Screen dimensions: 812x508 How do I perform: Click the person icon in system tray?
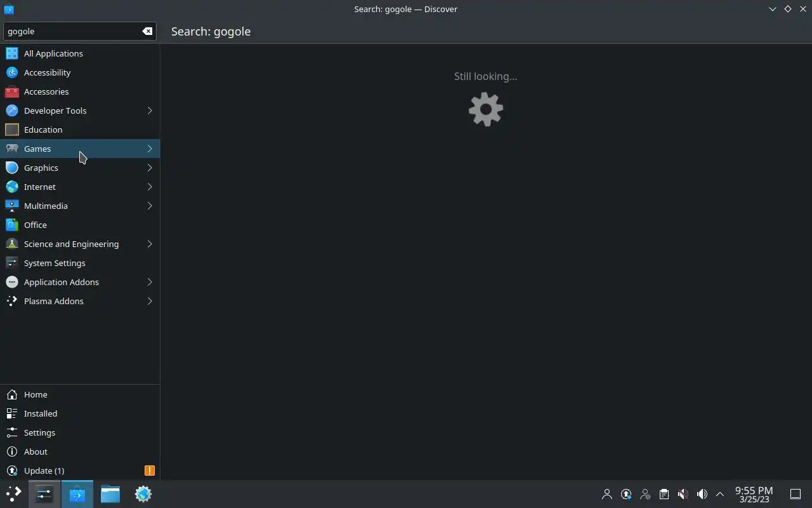click(607, 494)
